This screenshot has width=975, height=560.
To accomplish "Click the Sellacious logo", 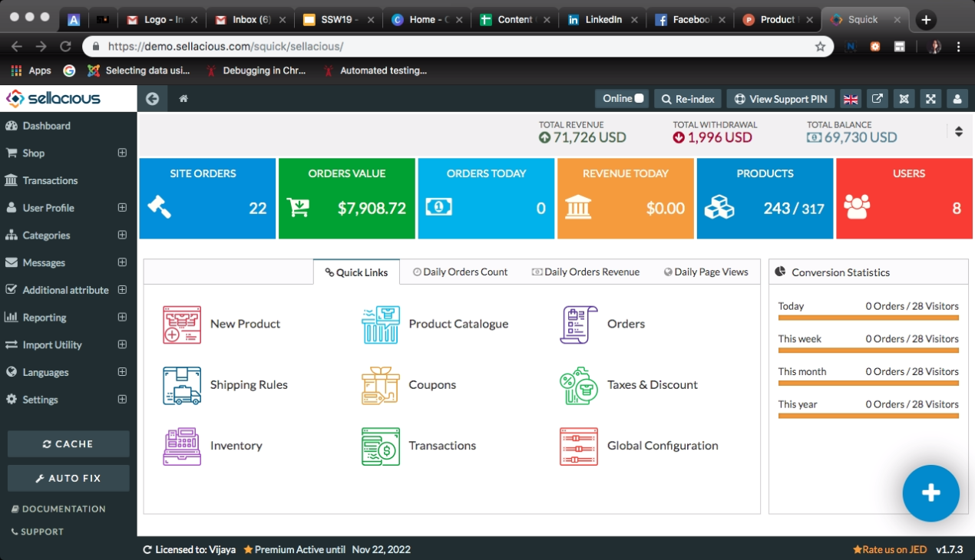I will coord(53,98).
